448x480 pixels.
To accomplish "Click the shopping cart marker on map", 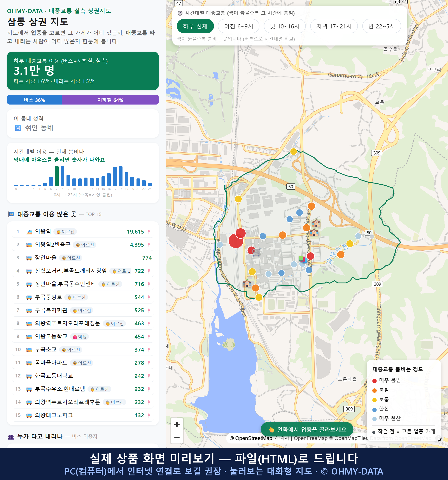I will 256,253.
